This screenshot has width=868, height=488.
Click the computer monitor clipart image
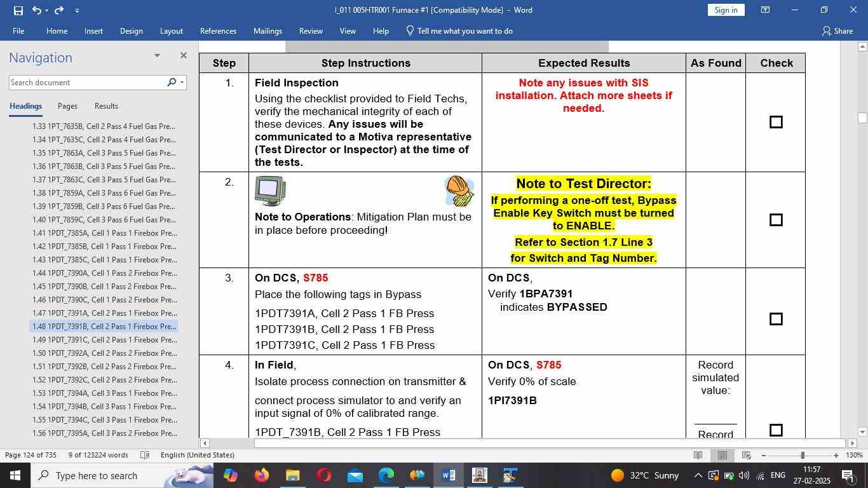pyautogui.click(x=270, y=191)
